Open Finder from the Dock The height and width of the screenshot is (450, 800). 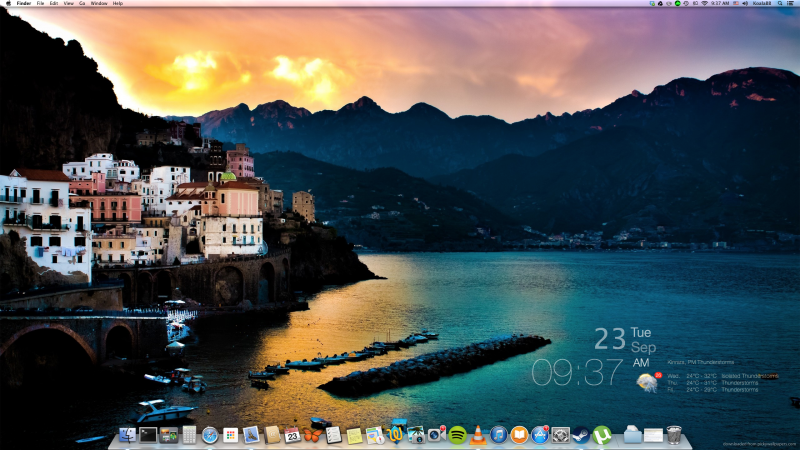click(x=127, y=435)
